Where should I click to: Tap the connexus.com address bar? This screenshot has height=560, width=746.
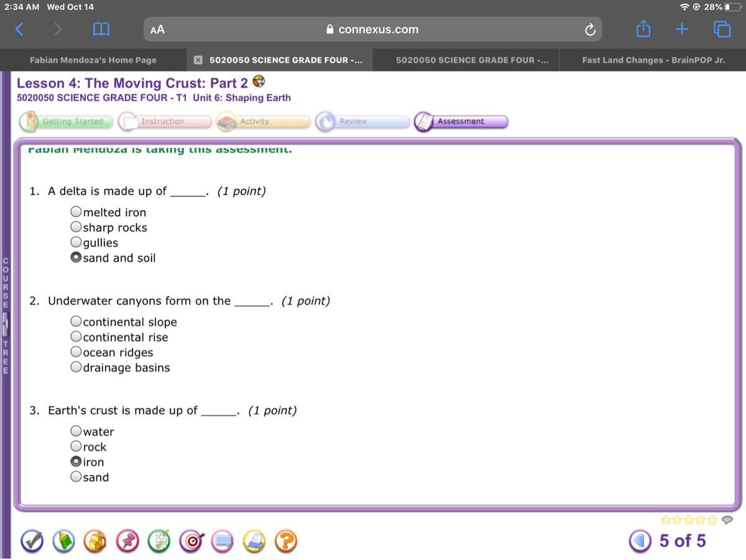coord(373,29)
